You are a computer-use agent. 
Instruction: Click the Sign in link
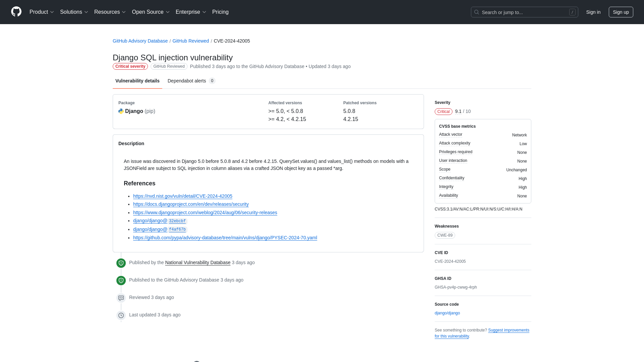[x=593, y=12]
